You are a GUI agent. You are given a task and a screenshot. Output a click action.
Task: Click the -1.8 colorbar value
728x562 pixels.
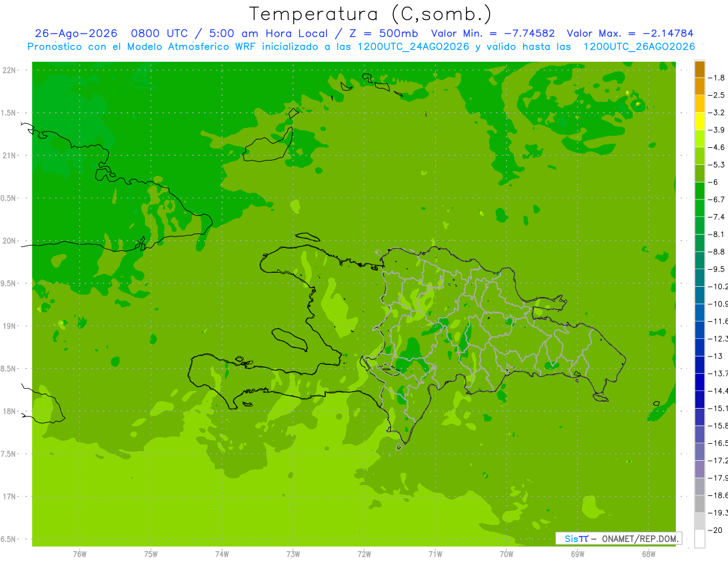pos(716,78)
